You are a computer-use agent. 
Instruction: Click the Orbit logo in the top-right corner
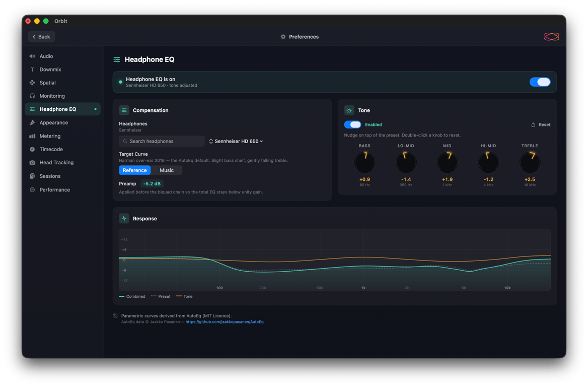552,36
